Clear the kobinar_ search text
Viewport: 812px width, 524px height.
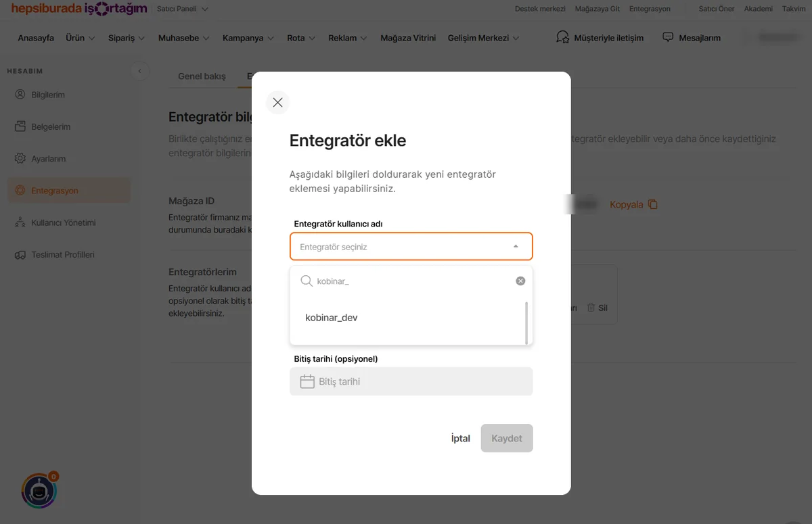pyautogui.click(x=520, y=281)
